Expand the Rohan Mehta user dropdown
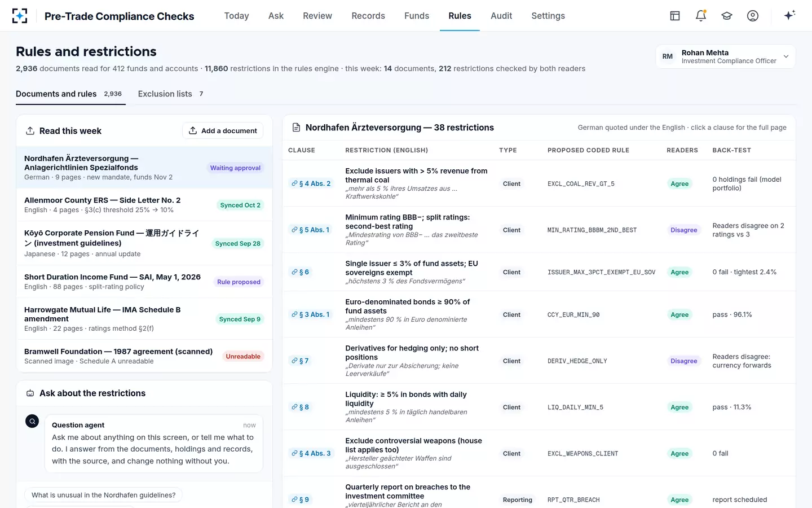The image size is (812, 508). point(726,56)
